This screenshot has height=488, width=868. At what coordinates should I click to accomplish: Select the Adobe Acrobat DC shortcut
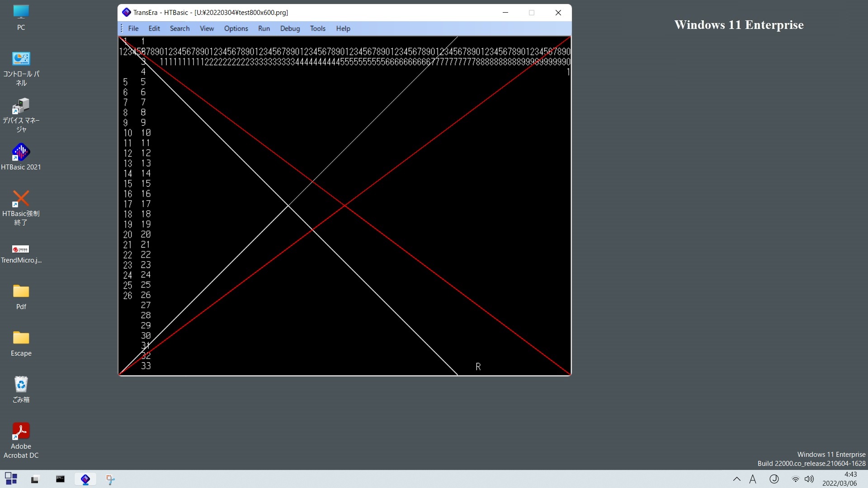tap(21, 441)
